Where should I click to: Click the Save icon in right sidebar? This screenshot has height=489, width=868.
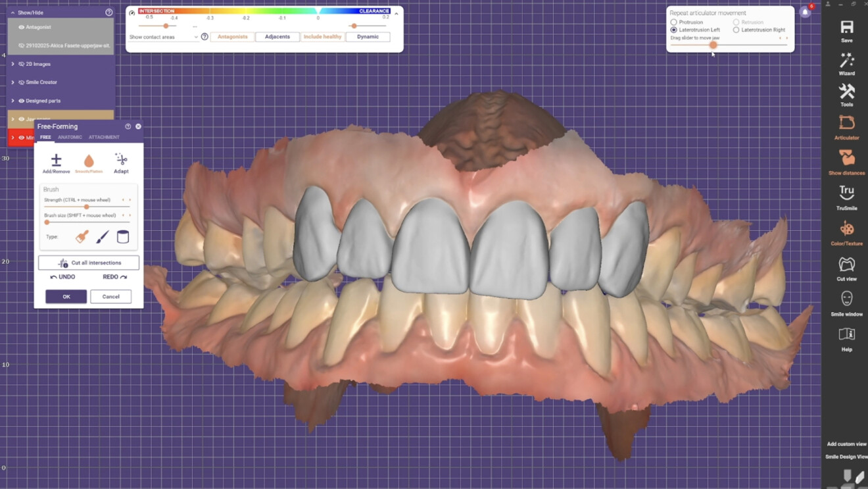(847, 27)
